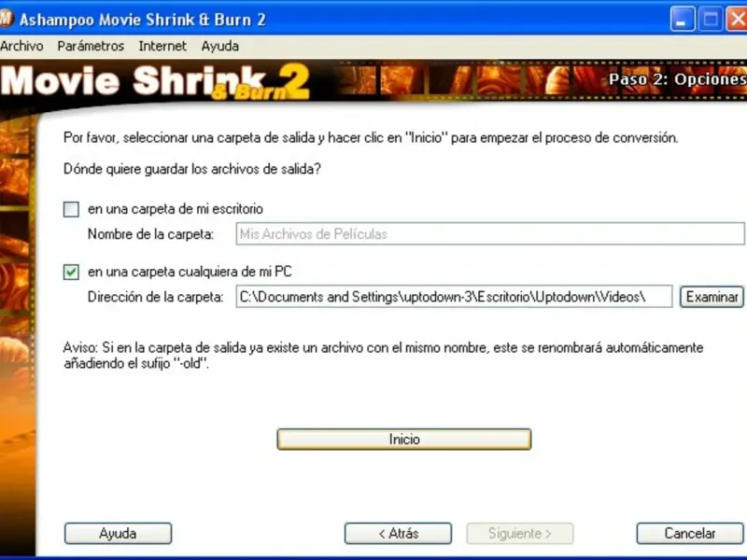The width and height of the screenshot is (747, 560).
Task: Open the Archivo menu
Action: point(21,46)
